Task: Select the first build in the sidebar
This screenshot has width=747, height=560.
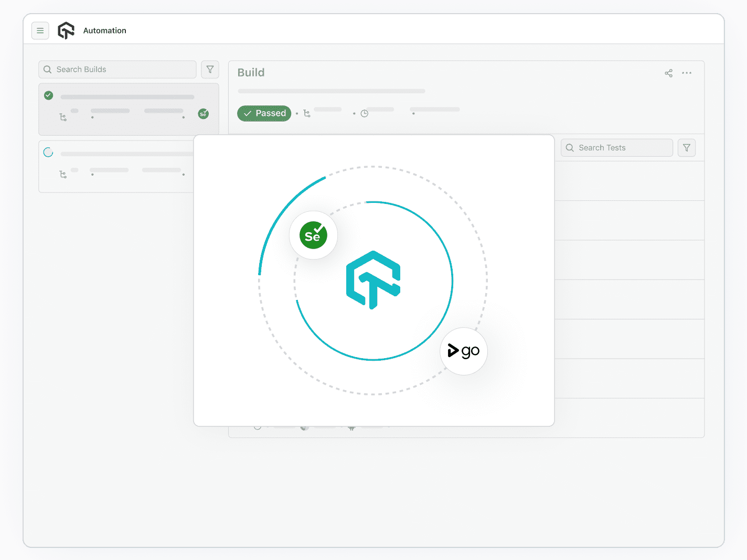Action: coord(128,109)
